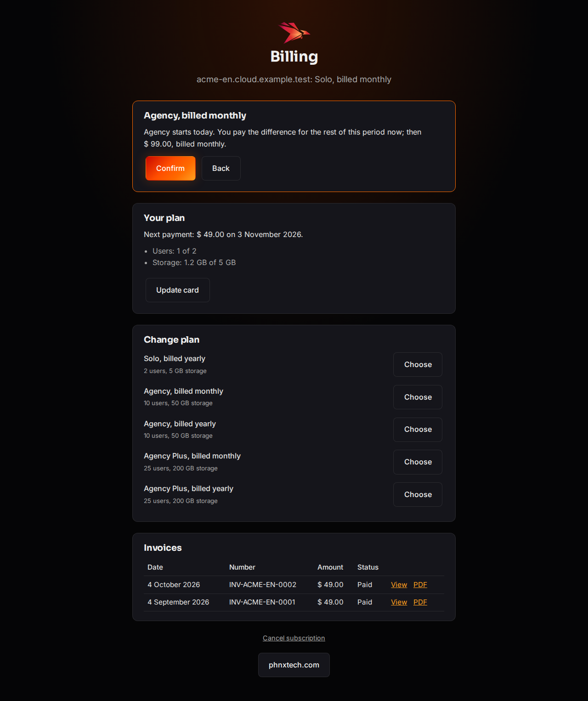Click the Number column header
Image resolution: width=588 pixels, height=701 pixels.
242,567
